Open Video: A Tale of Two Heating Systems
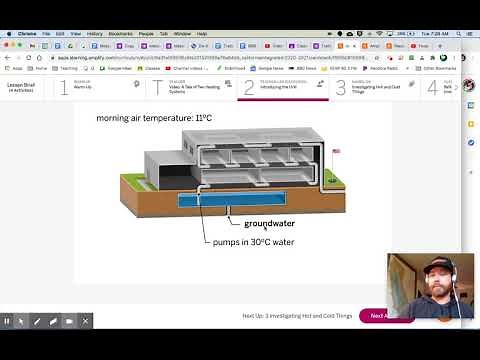The width and height of the screenshot is (480, 360). coord(192,87)
